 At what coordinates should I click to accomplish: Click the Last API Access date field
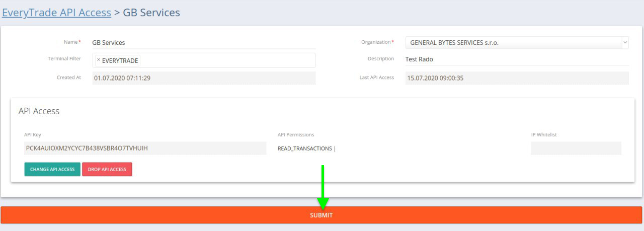pyautogui.click(x=517, y=78)
